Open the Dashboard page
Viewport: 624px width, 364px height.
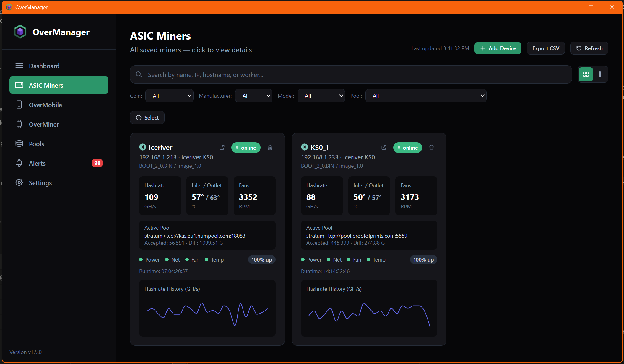click(59, 66)
